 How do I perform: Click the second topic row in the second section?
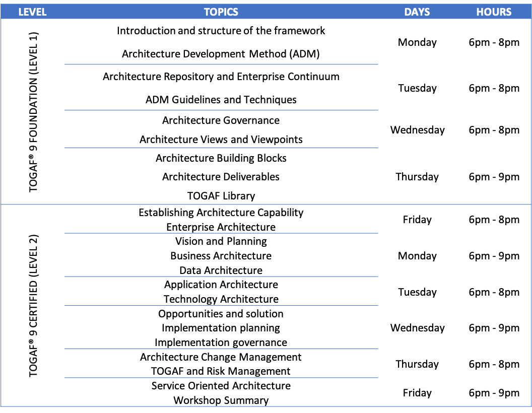pos(221,255)
